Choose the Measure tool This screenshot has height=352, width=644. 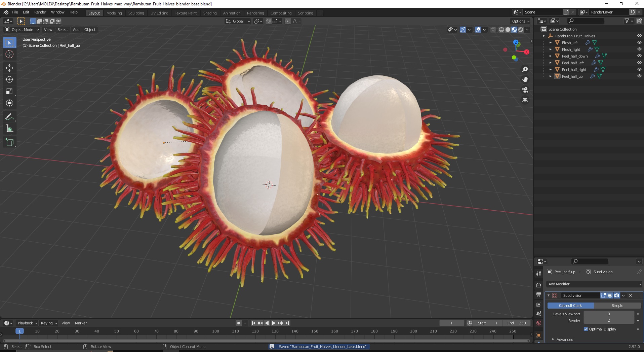point(9,129)
